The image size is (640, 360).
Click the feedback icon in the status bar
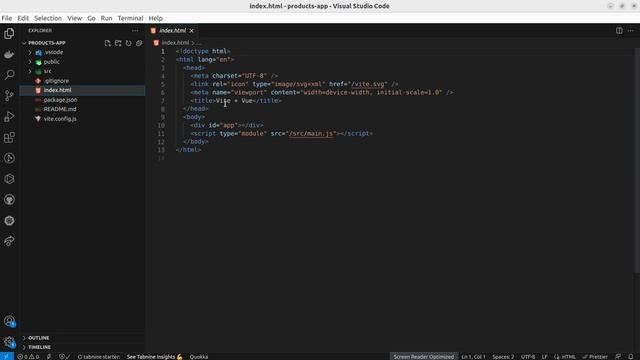(x=618, y=356)
